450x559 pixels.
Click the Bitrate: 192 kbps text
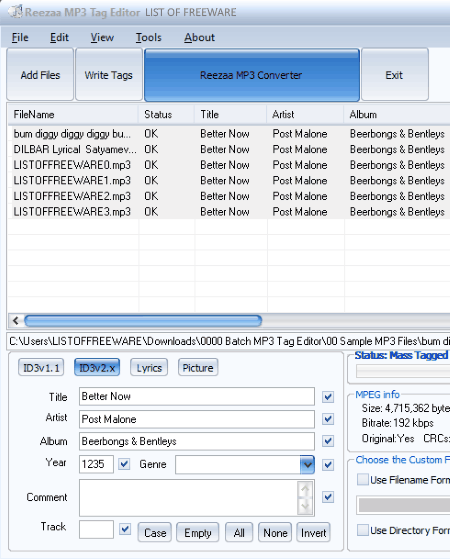point(398,423)
